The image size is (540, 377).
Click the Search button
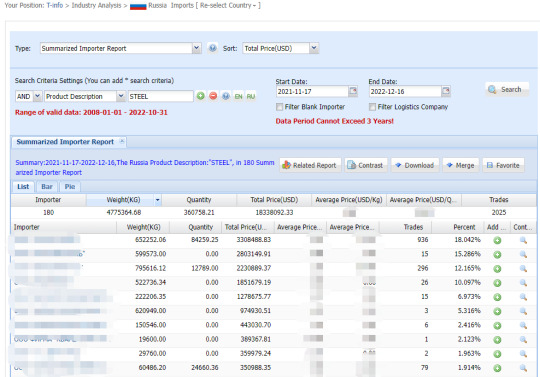[507, 90]
